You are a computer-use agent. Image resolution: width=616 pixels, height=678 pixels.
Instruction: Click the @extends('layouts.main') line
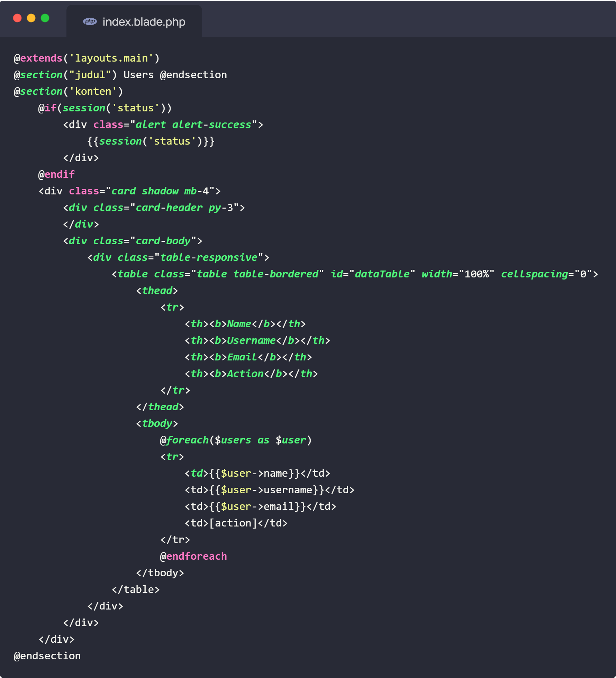coord(87,58)
